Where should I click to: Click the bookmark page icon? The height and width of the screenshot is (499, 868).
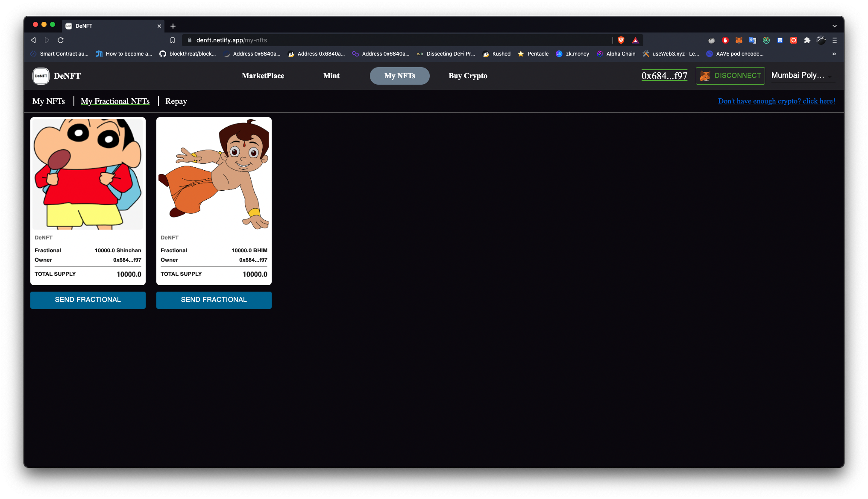coord(173,40)
